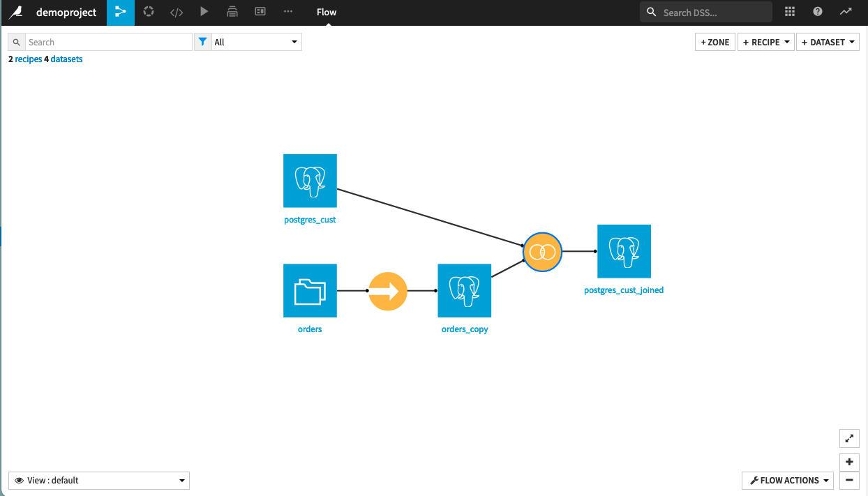
Task: Click the Search DSS input field
Action: click(x=705, y=12)
